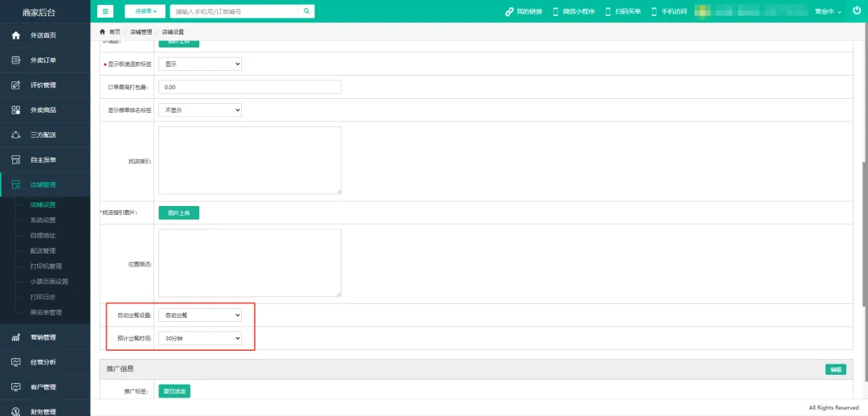Select 自提地址 submenu item
Viewport: 868px width, 416px height.
[x=43, y=236]
